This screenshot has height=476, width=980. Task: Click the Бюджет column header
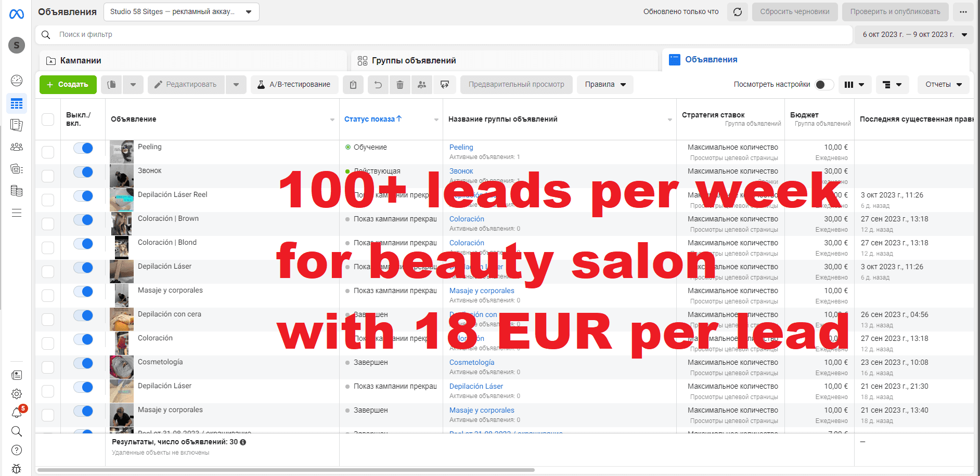(x=804, y=115)
